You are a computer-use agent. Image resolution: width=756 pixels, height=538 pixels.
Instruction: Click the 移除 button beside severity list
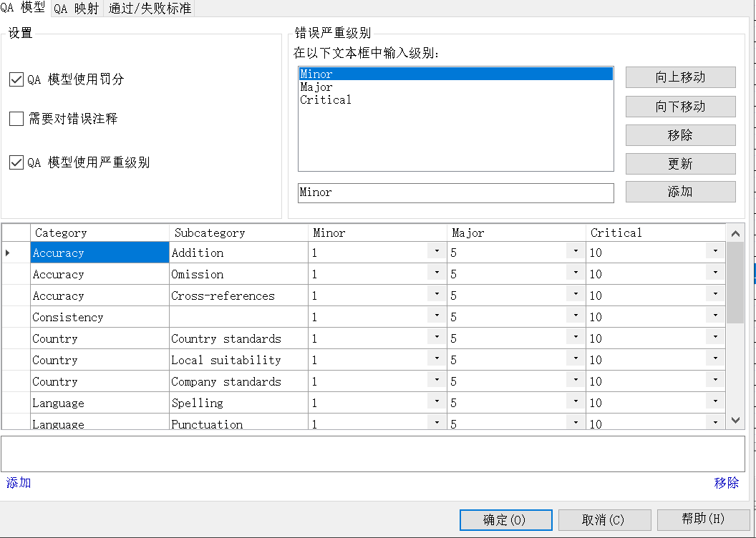point(680,135)
